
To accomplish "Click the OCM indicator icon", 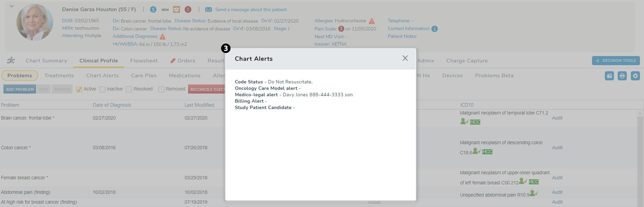I will (165, 10).
